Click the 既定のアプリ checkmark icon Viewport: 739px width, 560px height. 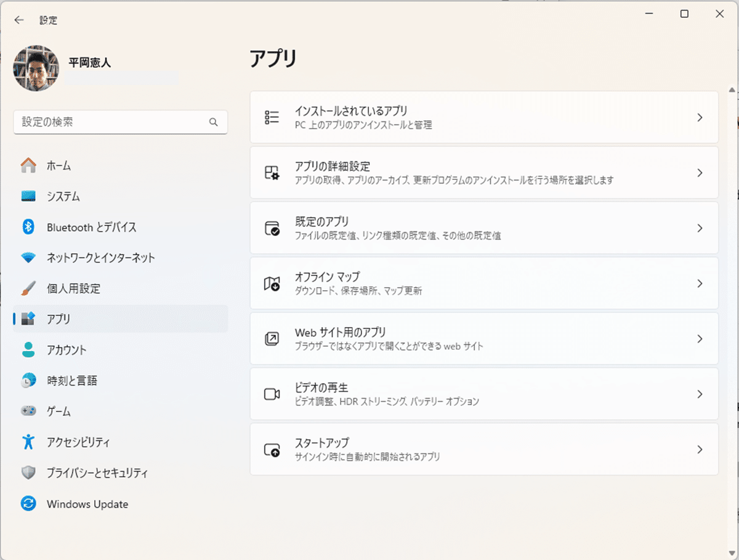coord(272,228)
